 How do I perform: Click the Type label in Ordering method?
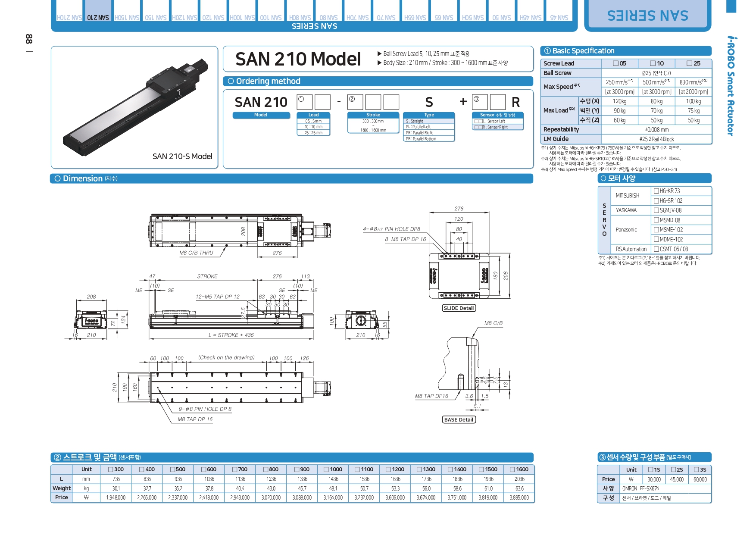[x=429, y=115]
